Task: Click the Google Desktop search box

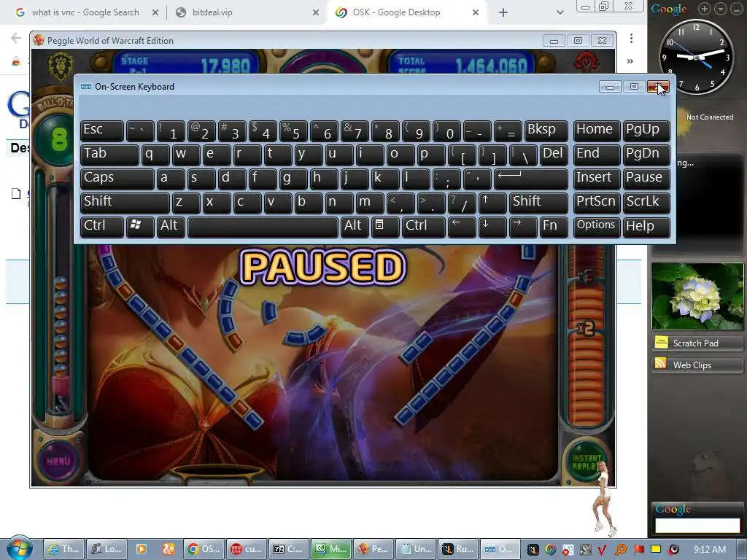Action: [697, 525]
